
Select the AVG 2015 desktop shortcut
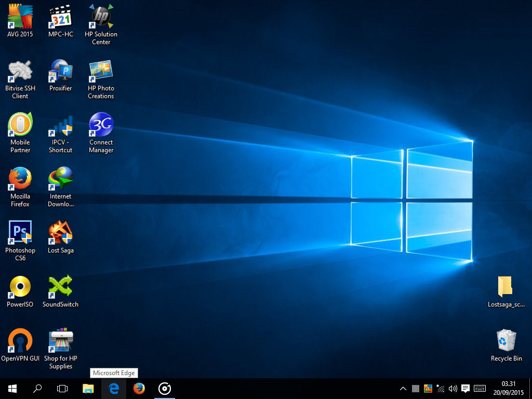pos(20,21)
